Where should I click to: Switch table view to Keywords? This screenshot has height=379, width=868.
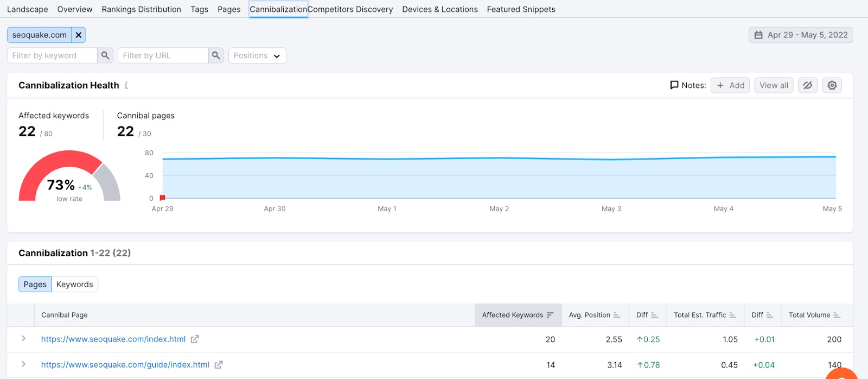75,285
